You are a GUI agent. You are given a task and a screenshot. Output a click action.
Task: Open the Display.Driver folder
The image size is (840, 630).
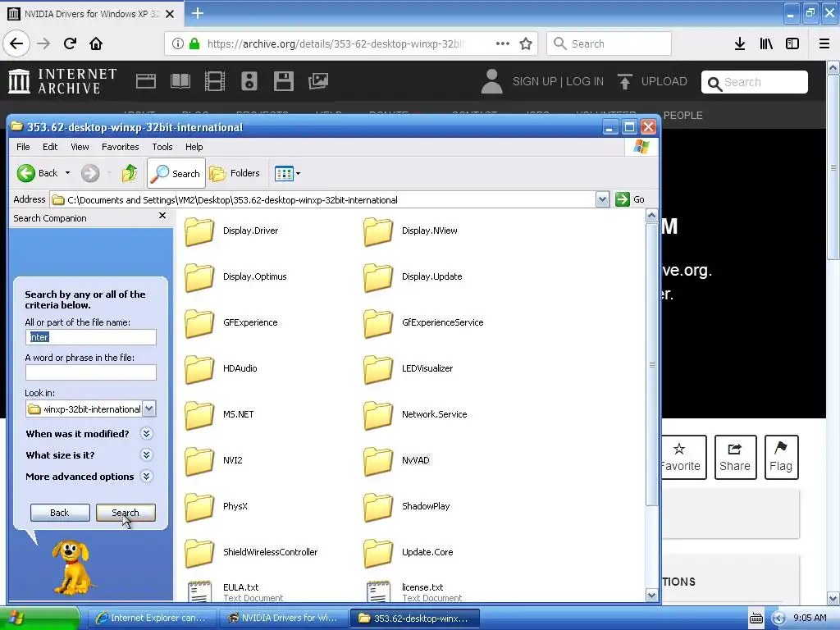231,231
